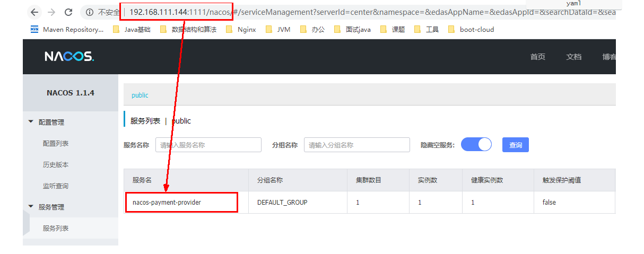Open 监听查询 in the sidebar

(56, 186)
